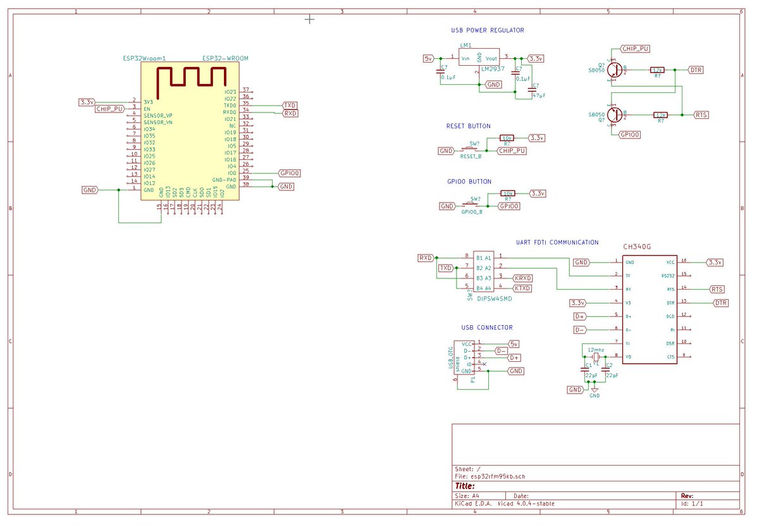
Task: Select the RXD label at DIP switch pin 8
Action: (426, 258)
